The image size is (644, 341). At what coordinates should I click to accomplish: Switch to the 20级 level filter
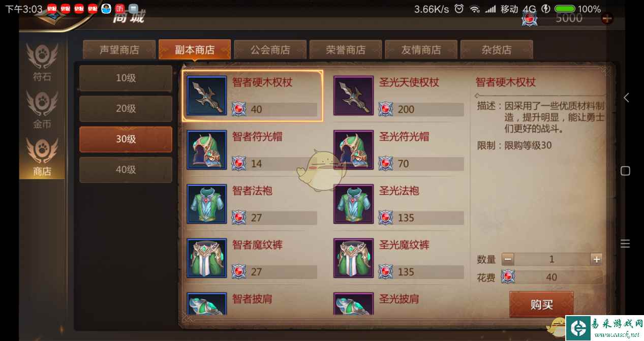pos(126,109)
